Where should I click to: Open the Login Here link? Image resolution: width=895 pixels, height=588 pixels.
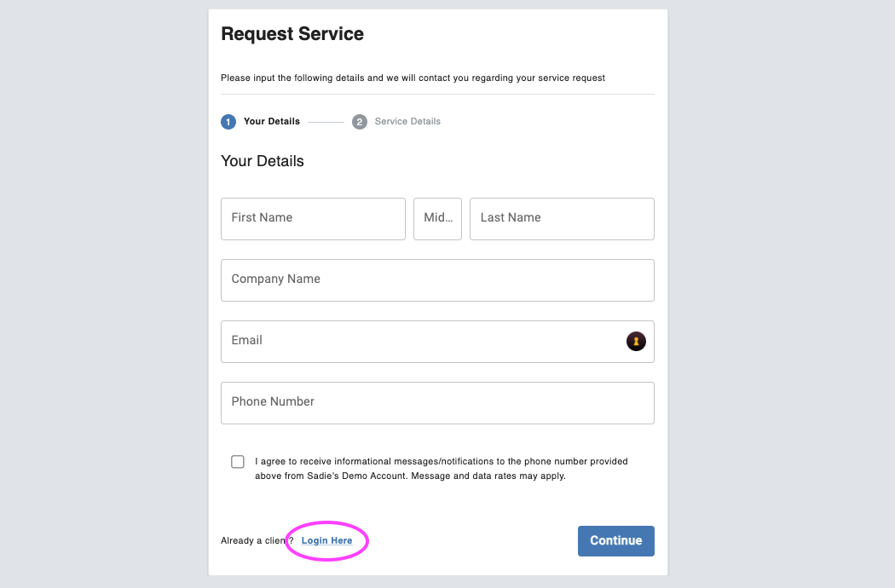click(x=326, y=541)
